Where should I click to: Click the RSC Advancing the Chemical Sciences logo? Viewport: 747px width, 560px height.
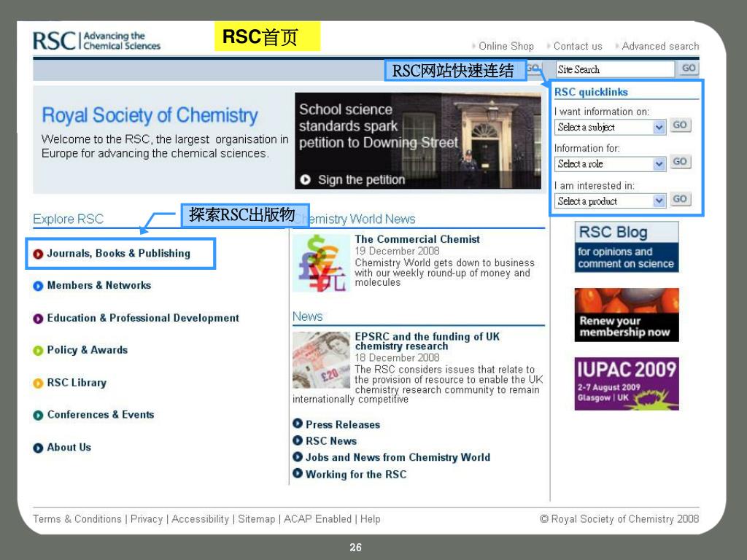(x=97, y=41)
